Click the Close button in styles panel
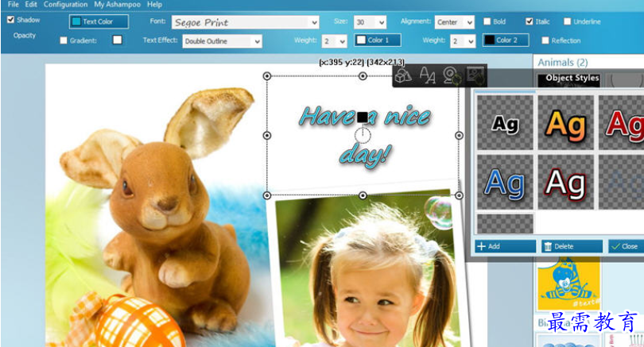Viewport: 644px width, 347px height. 626,246
